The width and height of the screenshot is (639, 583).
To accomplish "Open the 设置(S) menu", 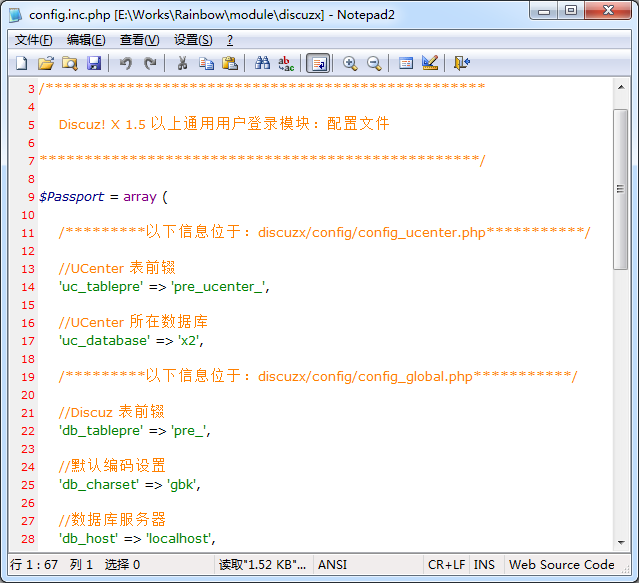I will [x=193, y=40].
